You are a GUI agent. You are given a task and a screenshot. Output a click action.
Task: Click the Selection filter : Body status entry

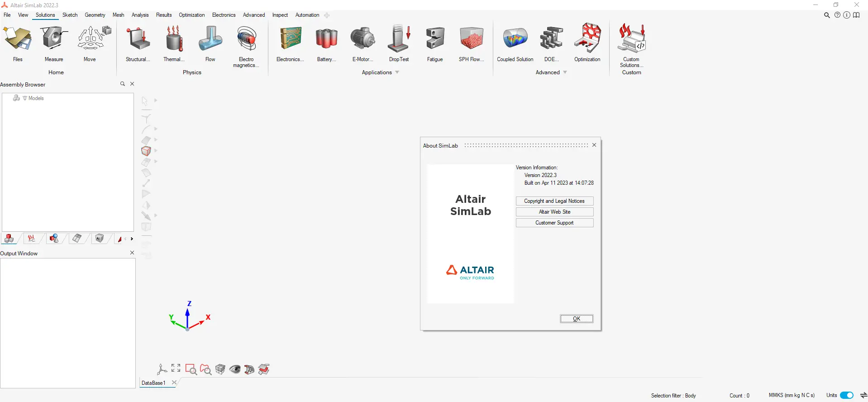click(673, 396)
